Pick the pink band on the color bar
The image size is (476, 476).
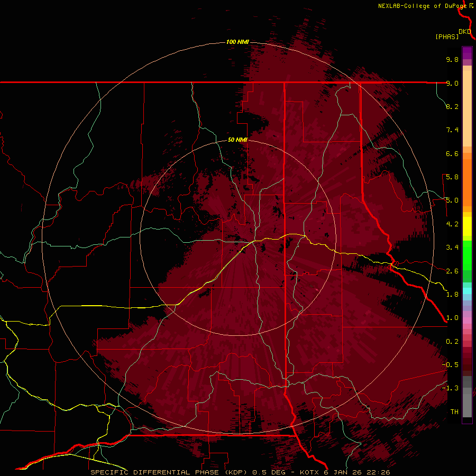pos(467,321)
